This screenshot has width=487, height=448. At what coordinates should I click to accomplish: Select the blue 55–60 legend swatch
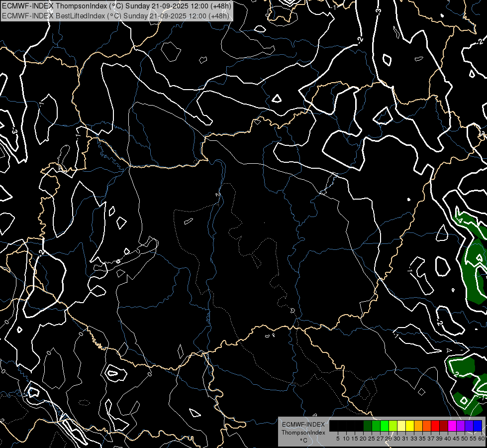pos(477,426)
